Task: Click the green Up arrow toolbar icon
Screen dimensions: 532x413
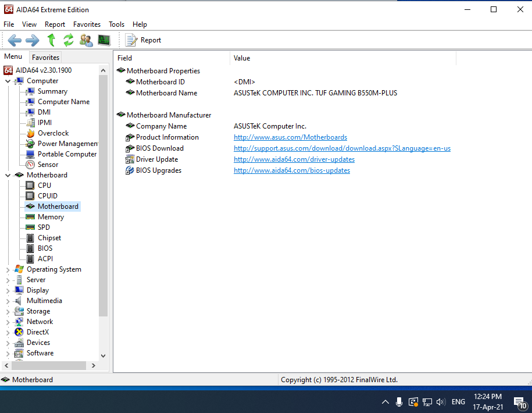Action: tap(51, 40)
